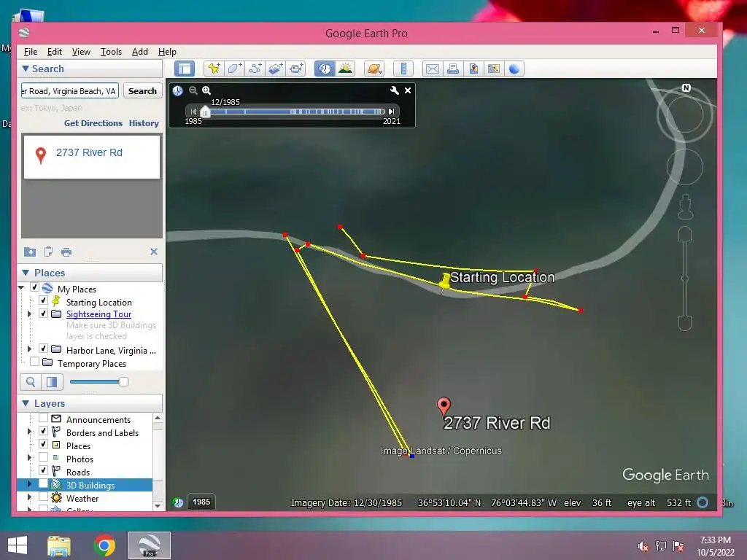Uncheck the Starting Location checkbox

[x=43, y=300]
